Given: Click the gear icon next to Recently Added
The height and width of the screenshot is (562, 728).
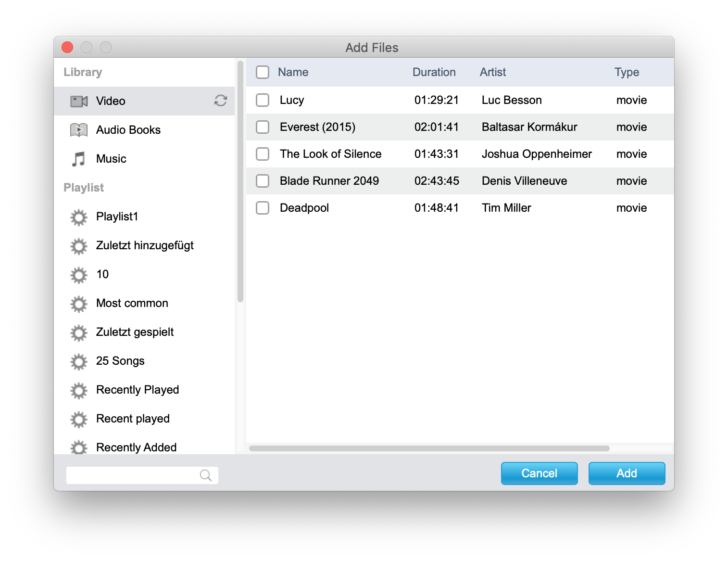Looking at the screenshot, I should click(x=79, y=447).
